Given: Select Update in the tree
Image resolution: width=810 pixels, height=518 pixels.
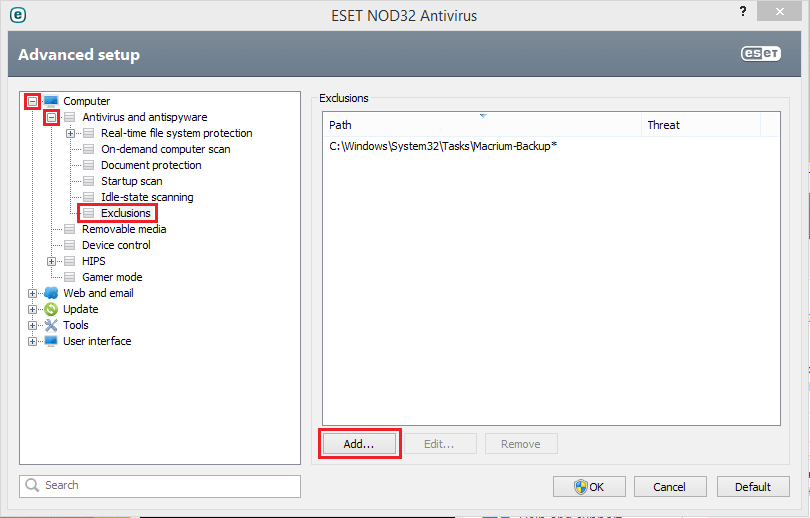Looking at the screenshot, I should click(81, 309).
